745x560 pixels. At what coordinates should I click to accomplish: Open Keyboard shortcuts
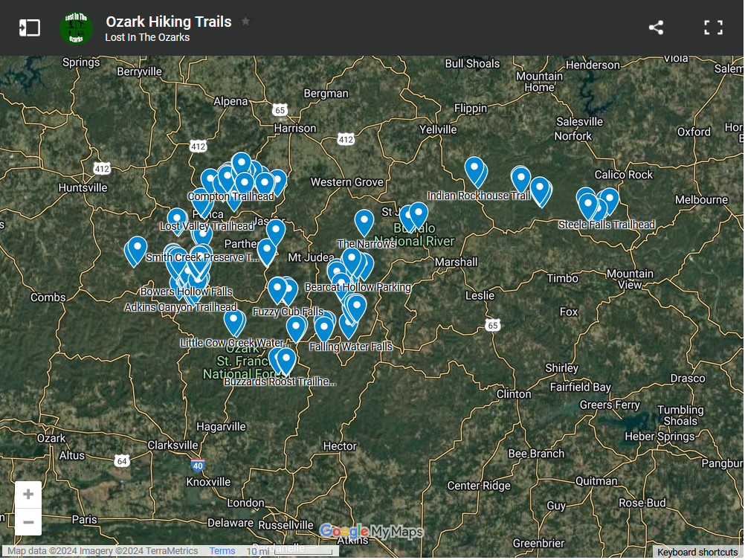coord(697,553)
